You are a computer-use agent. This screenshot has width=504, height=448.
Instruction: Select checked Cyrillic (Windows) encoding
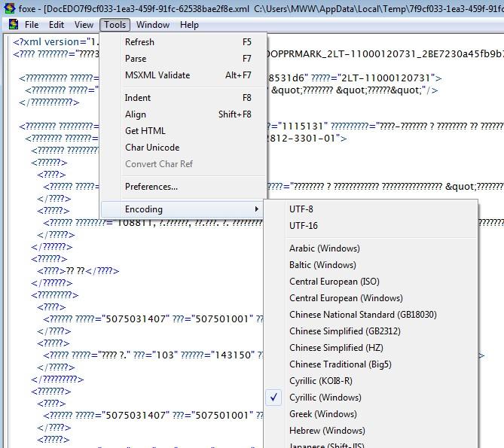pos(325,398)
